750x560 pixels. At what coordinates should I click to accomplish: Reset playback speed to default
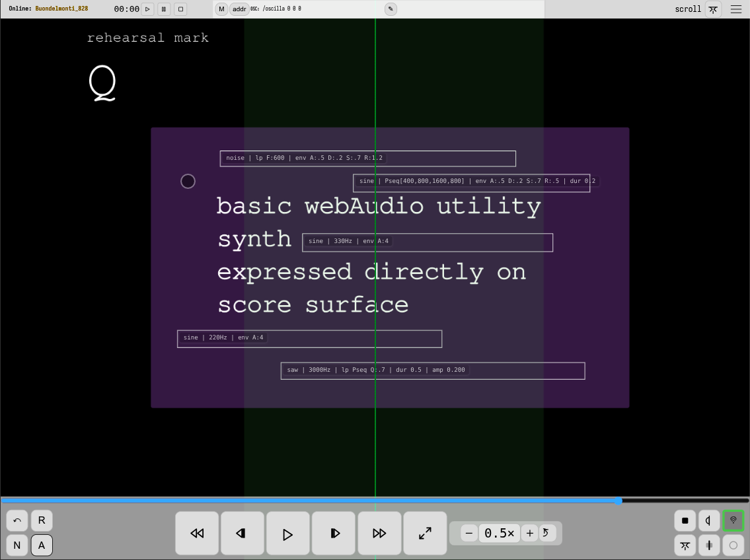click(547, 533)
